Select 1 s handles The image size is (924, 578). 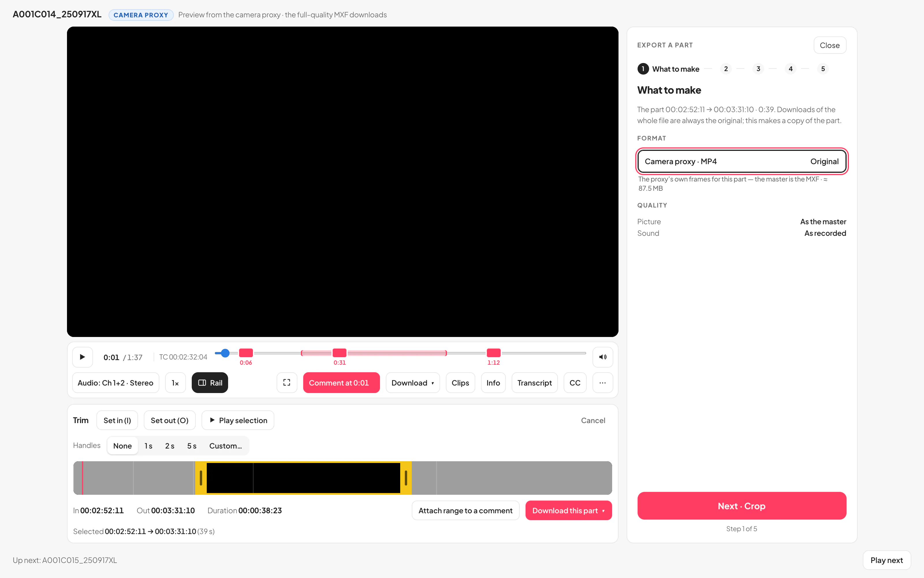coord(148,446)
